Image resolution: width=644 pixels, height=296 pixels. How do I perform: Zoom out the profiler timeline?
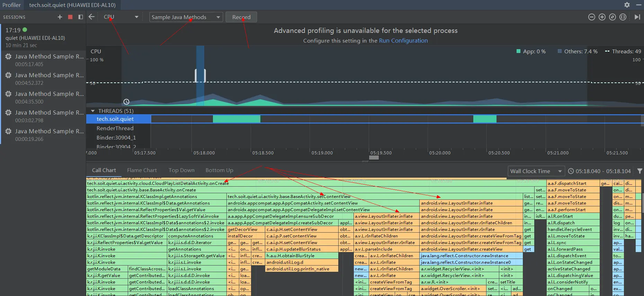[592, 17]
